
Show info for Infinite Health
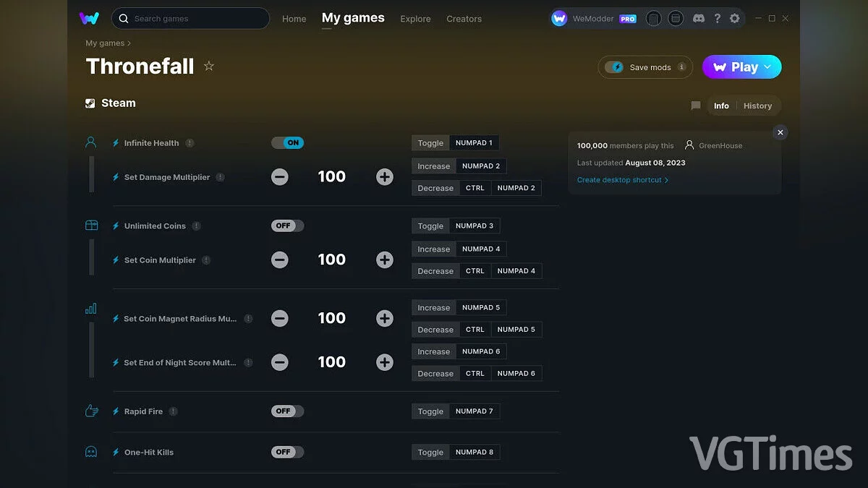click(x=190, y=143)
